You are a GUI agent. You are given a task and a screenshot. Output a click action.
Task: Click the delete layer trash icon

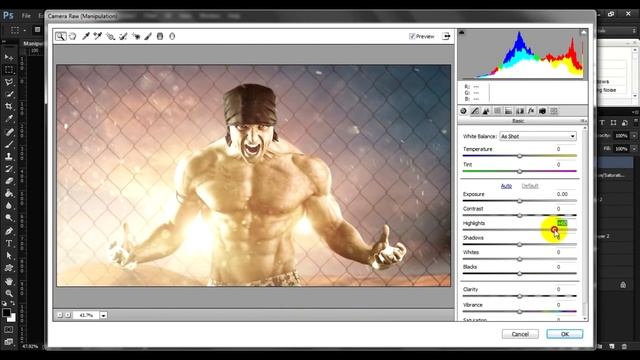624,347
